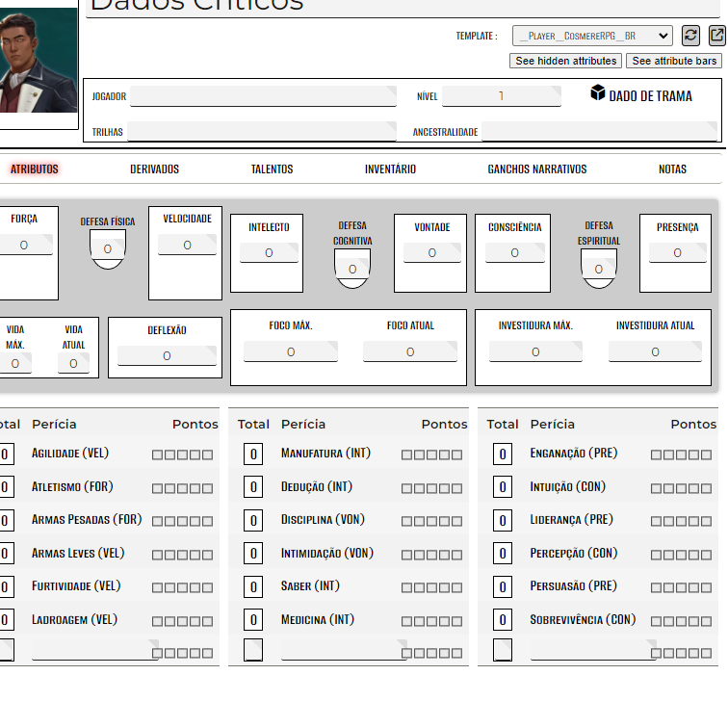The image size is (728, 701).
Task: Click the Deflexão value field
Action: (x=167, y=355)
